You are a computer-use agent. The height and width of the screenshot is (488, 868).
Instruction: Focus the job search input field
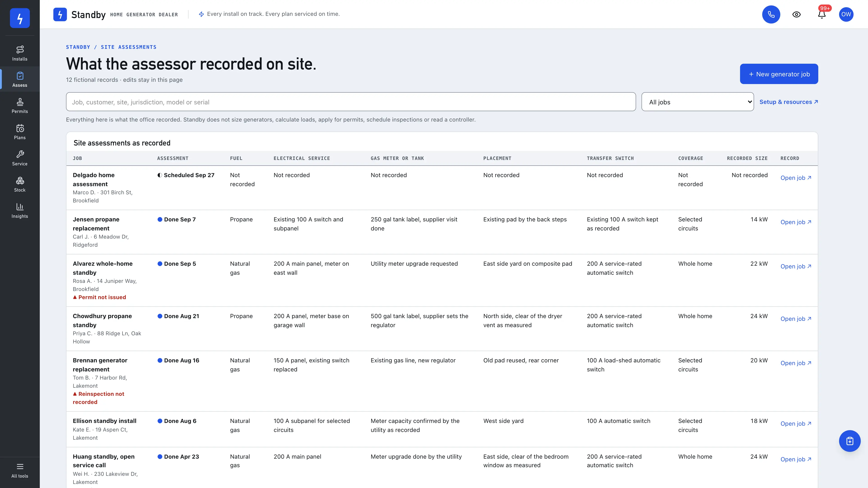pos(351,102)
